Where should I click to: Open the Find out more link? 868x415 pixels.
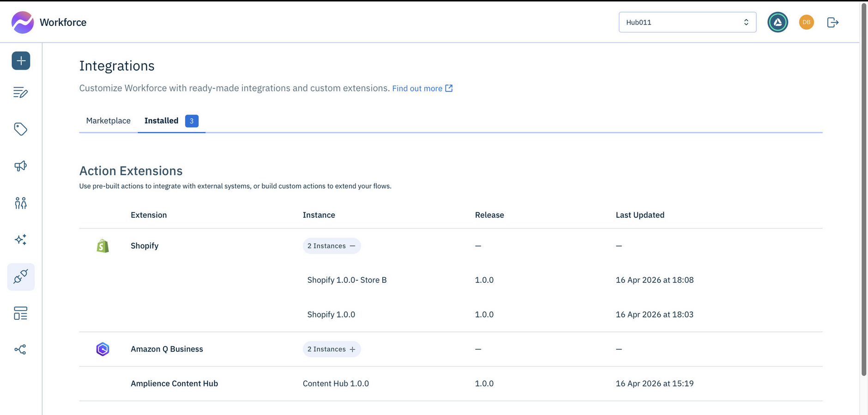tap(422, 88)
